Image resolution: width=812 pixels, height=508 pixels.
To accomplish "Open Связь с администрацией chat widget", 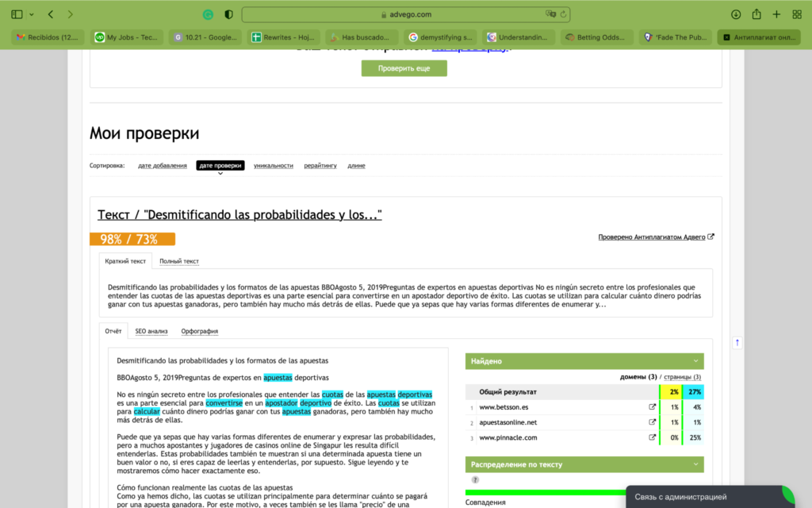I will [710, 497].
